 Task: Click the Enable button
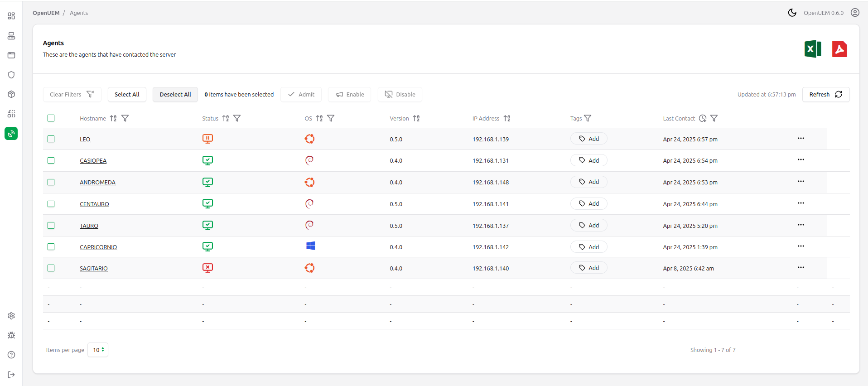350,94
